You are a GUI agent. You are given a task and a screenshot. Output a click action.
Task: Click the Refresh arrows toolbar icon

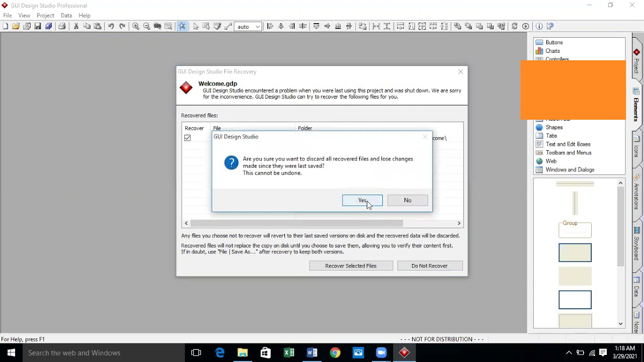(x=515, y=26)
